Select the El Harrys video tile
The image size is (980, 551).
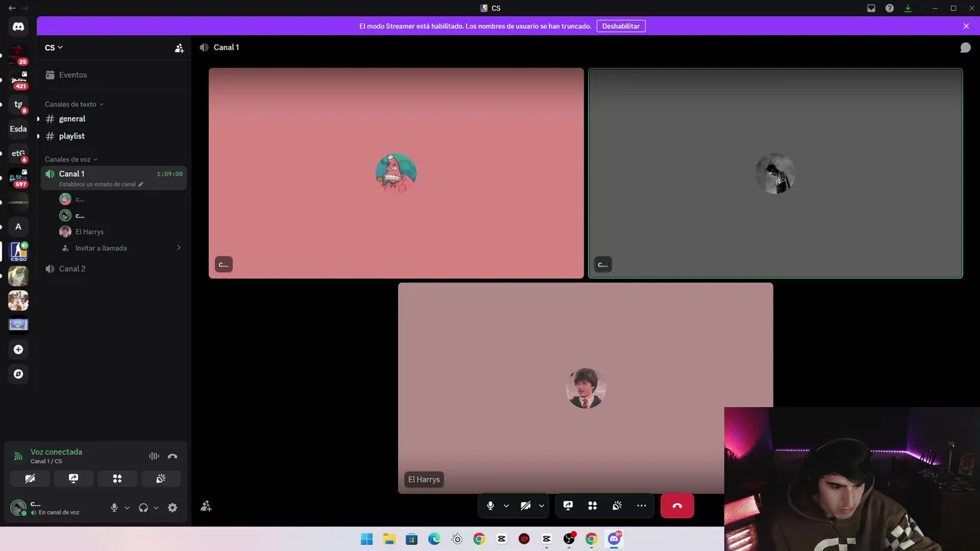coord(586,388)
